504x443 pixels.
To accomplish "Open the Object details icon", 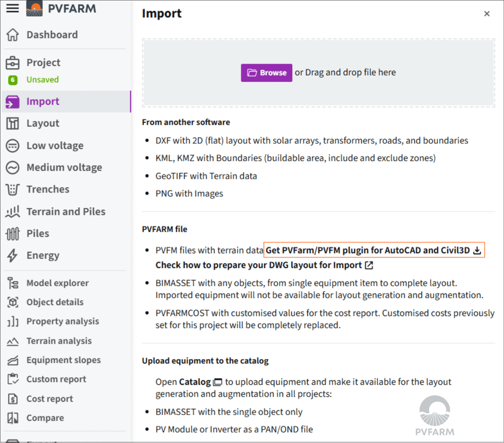I will (x=13, y=302).
